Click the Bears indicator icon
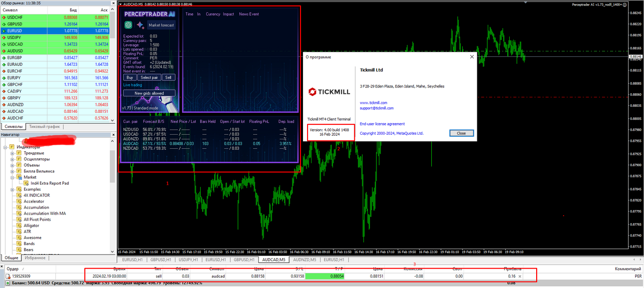 19,250
